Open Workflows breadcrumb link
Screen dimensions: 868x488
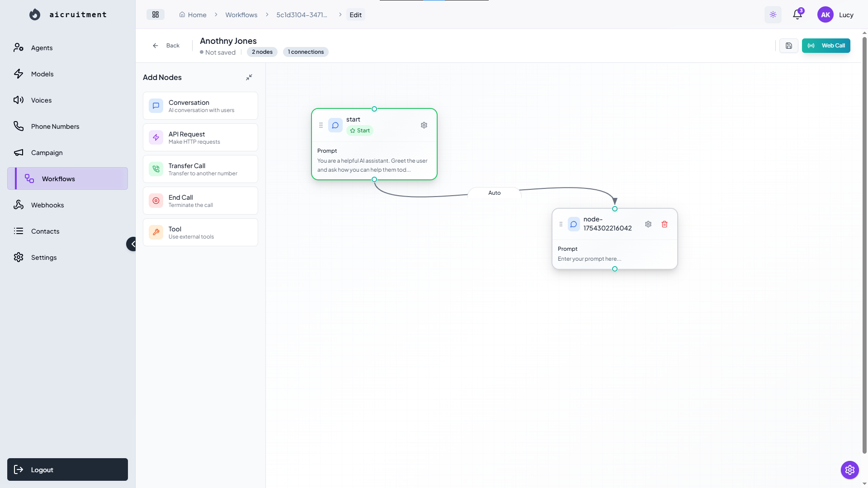(241, 15)
